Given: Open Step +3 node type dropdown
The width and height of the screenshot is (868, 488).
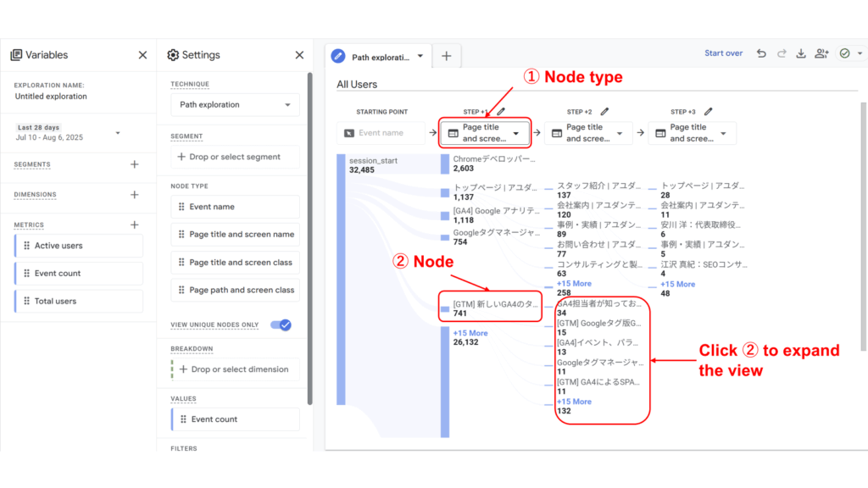Looking at the screenshot, I should 692,133.
